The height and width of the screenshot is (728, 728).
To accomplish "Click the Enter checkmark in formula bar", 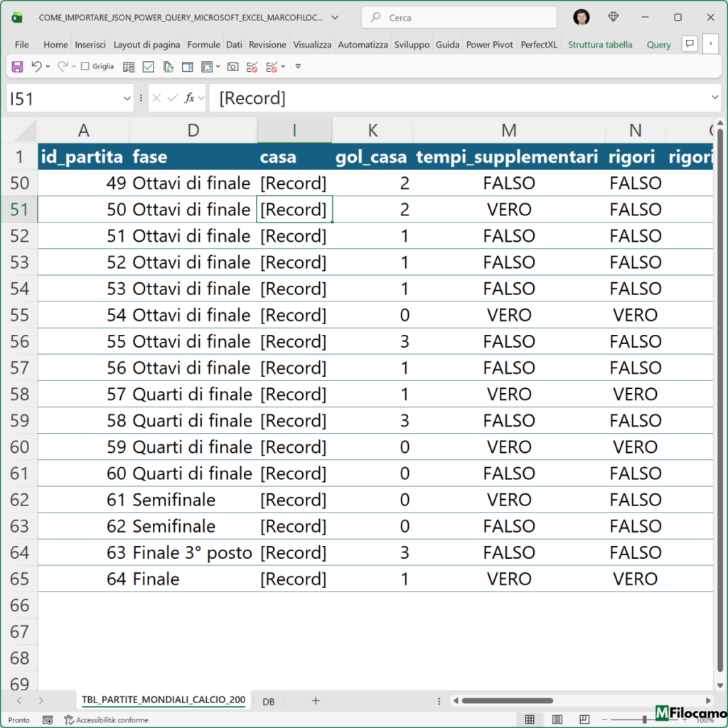I will pos(173,98).
